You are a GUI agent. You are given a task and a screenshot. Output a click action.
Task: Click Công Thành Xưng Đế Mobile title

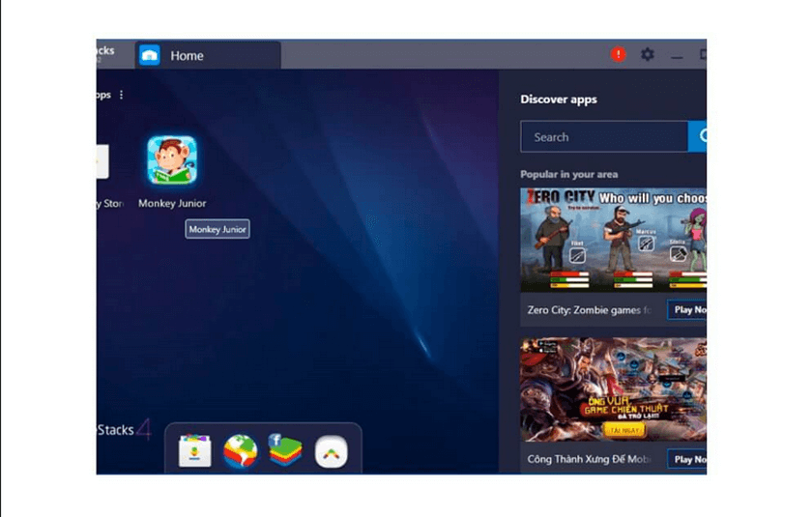[590, 459]
